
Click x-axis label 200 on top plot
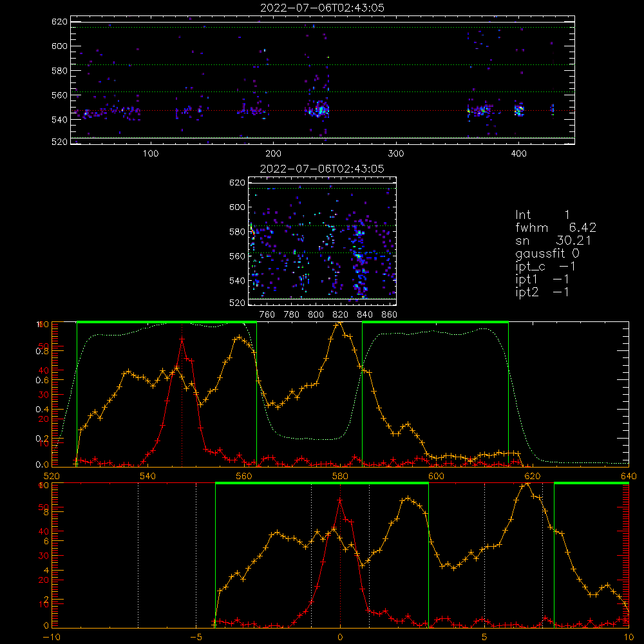point(273,154)
